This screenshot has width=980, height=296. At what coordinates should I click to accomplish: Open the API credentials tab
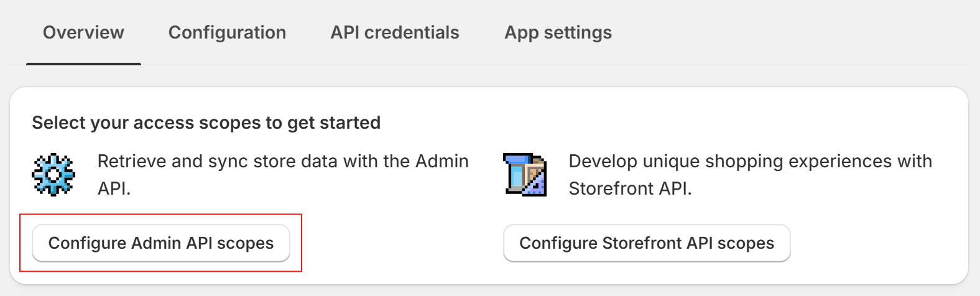pyautogui.click(x=395, y=32)
